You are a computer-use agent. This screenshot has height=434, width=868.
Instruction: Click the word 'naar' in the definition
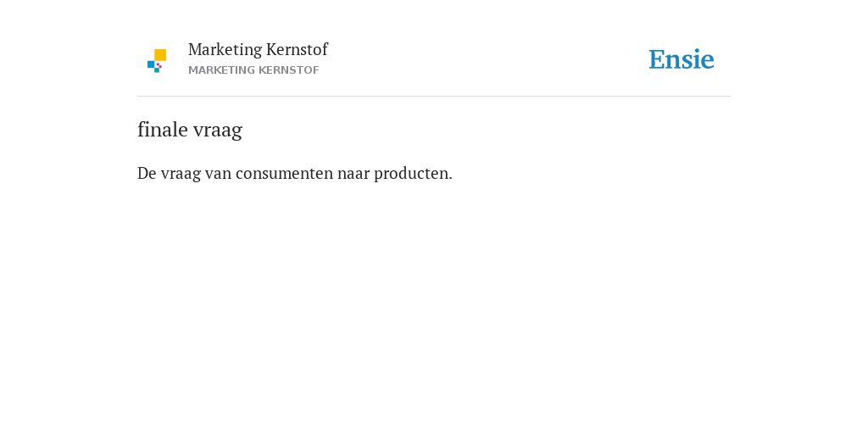pyautogui.click(x=353, y=174)
